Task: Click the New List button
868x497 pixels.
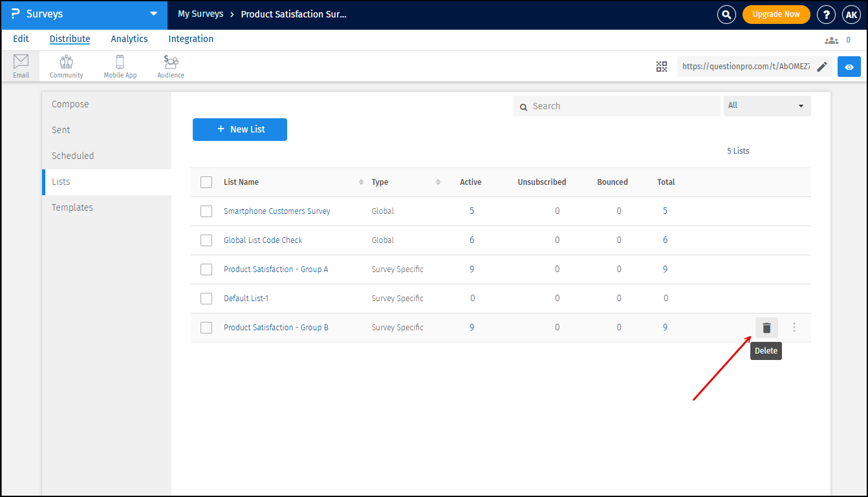Action: pos(240,129)
